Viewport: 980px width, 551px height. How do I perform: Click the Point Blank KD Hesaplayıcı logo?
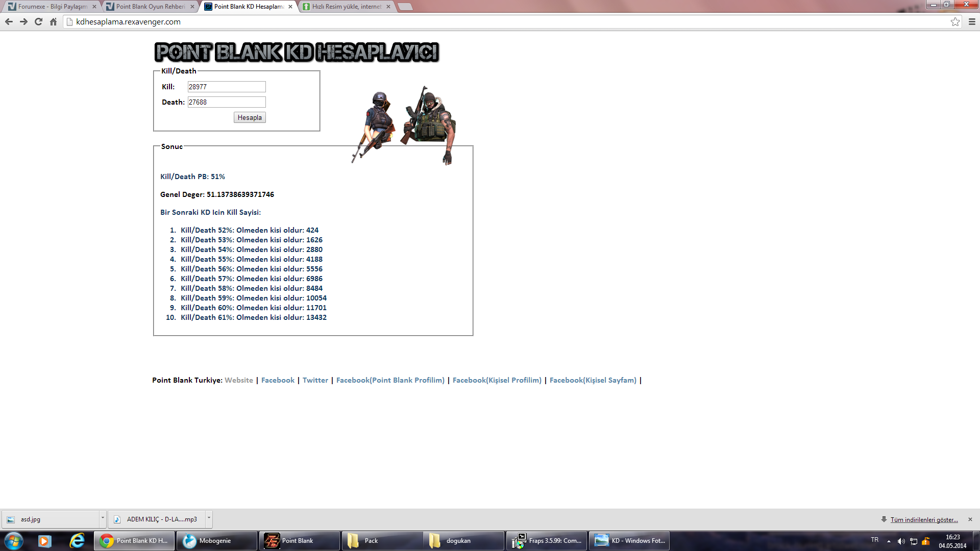click(297, 52)
